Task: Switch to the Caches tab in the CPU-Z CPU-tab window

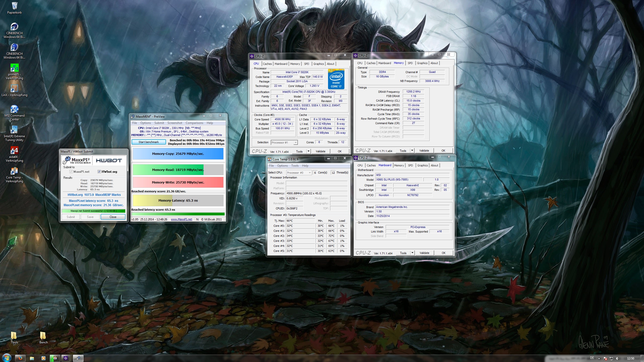Action: [267, 64]
